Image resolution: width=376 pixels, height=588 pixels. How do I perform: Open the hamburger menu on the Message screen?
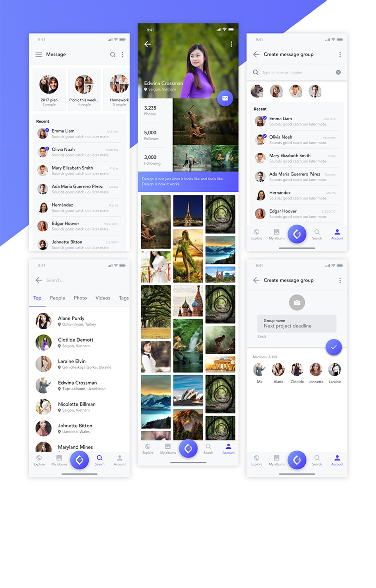click(39, 55)
